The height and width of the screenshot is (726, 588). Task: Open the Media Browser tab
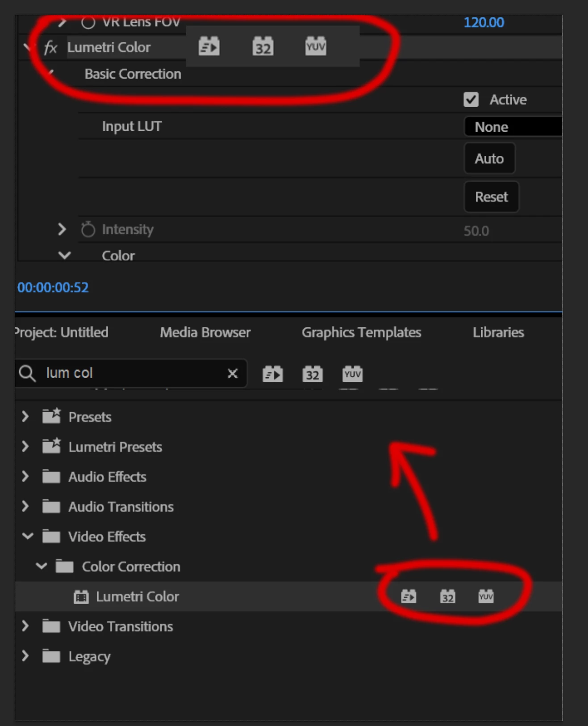205,332
